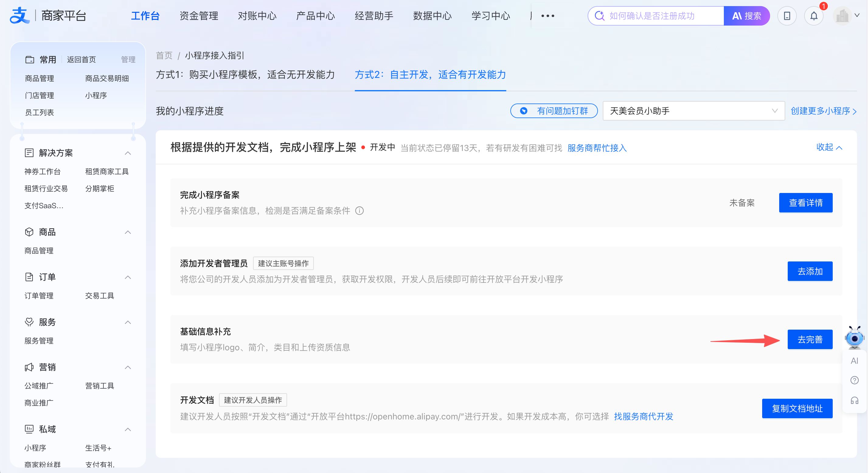Click the 订单 document icon
868x473 pixels.
(x=29, y=277)
